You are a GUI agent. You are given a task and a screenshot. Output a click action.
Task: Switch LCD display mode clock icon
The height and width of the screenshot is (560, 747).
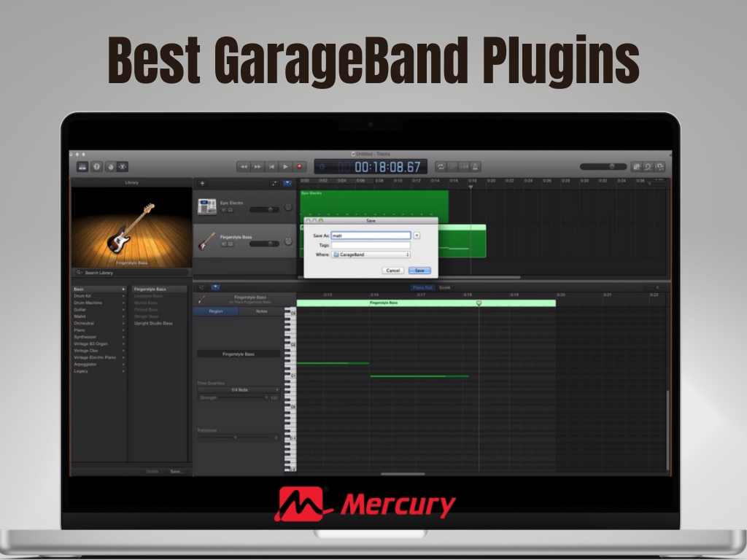click(x=322, y=167)
